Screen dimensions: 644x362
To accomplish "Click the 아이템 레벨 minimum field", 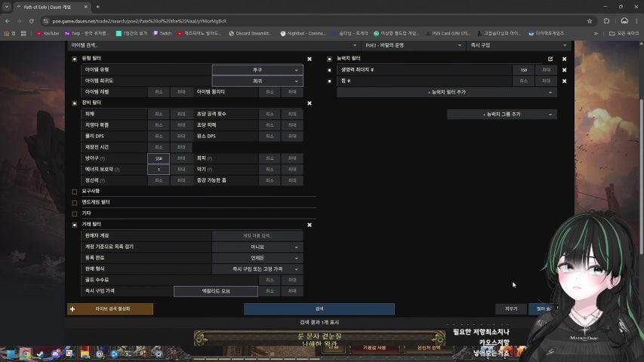I will point(159,92).
